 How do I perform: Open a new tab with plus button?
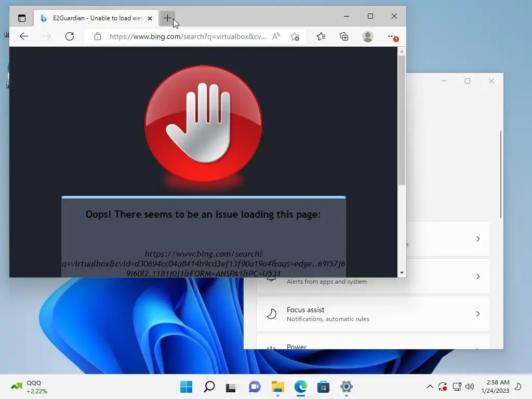coord(168,18)
